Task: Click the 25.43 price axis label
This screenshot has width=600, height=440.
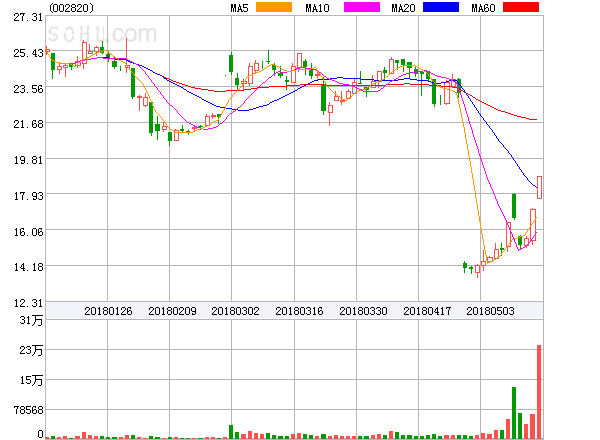Action: pos(28,53)
